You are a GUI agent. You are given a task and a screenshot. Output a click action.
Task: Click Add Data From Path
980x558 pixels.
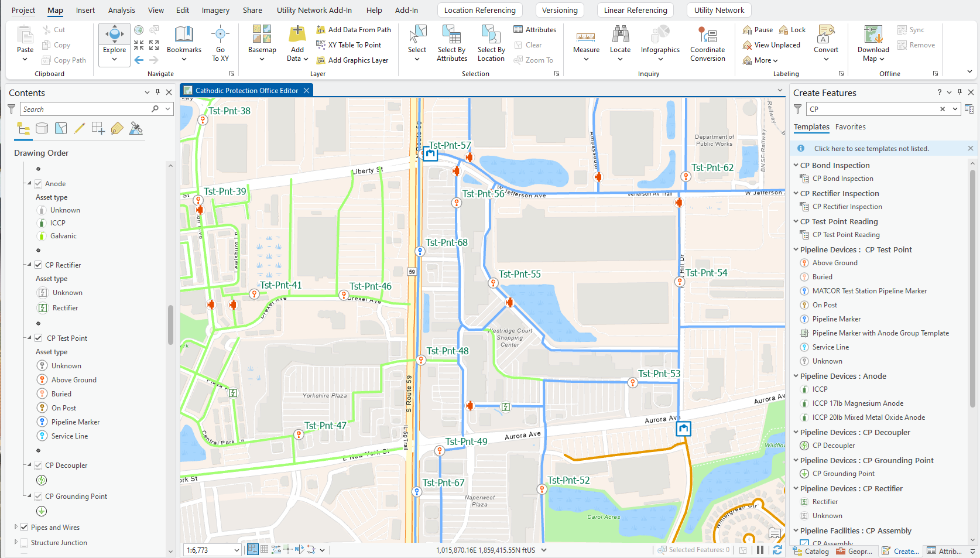(354, 30)
